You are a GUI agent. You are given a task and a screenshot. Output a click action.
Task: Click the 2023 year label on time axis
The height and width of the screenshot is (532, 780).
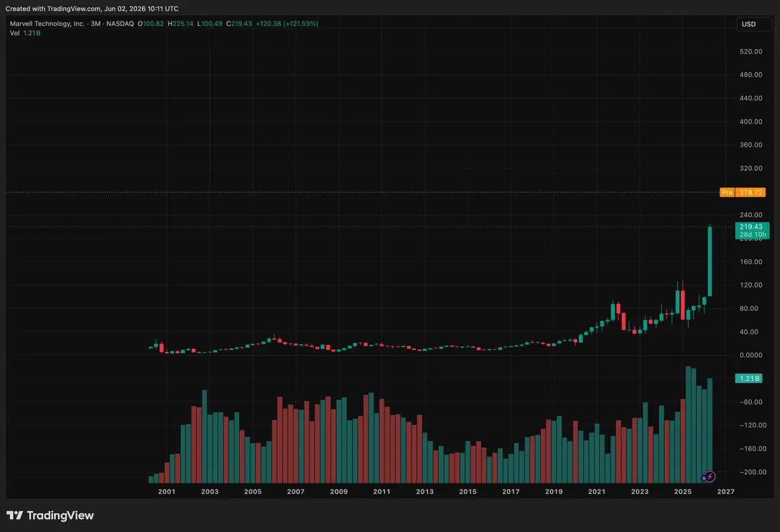pyautogui.click(x=639, y=492)
